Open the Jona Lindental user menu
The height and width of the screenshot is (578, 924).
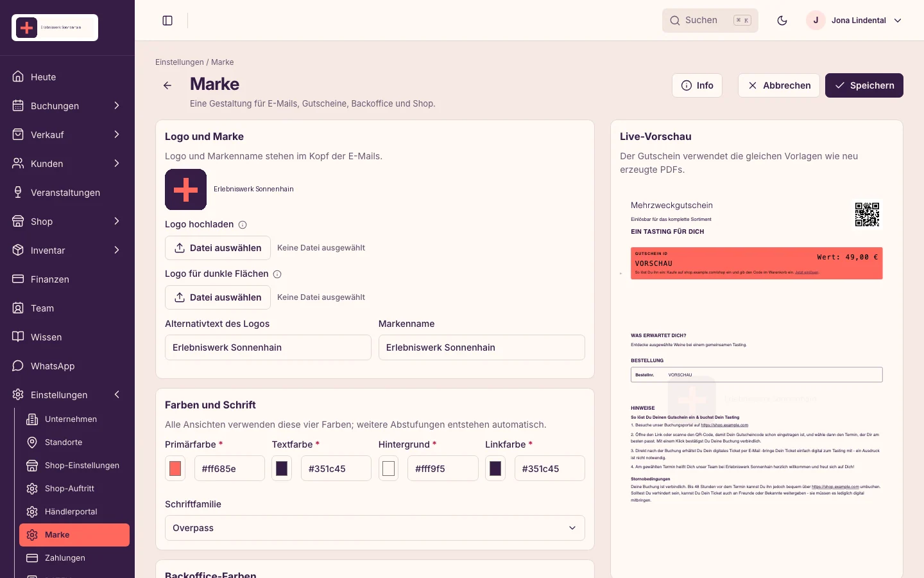(854, 21)
